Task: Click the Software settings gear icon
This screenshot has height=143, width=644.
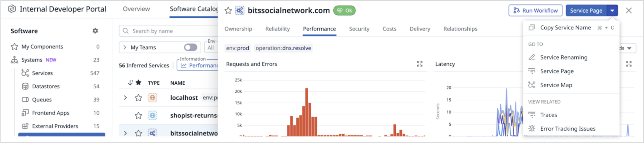Action: pos(95,31)
